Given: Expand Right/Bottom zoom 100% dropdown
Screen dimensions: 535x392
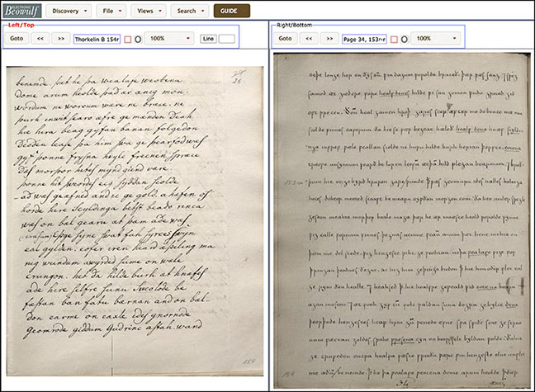Looking at the screenshot, I should 436,39.
